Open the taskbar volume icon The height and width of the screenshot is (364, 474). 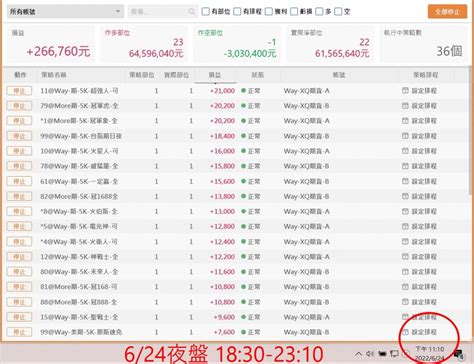370,353
